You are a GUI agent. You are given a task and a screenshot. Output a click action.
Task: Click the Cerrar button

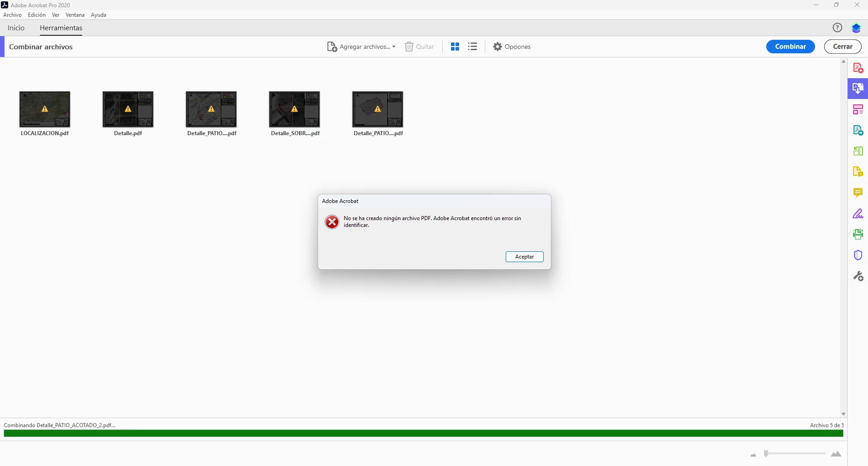coord(843,47)
